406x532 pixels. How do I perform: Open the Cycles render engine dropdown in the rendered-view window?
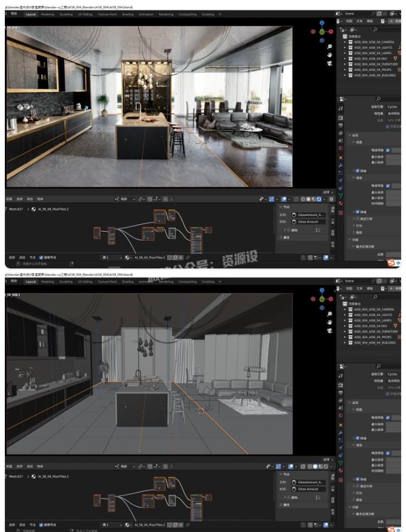[x=393, y=107]
